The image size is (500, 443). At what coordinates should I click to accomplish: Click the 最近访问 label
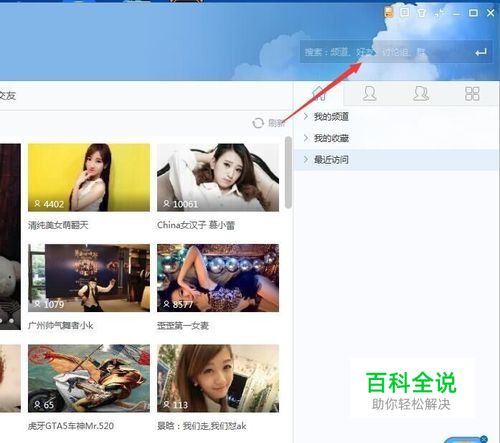[331, 159]
